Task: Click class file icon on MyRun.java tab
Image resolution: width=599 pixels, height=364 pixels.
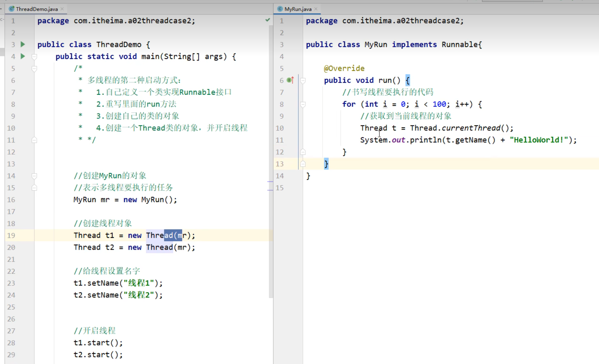Action: 280,9
